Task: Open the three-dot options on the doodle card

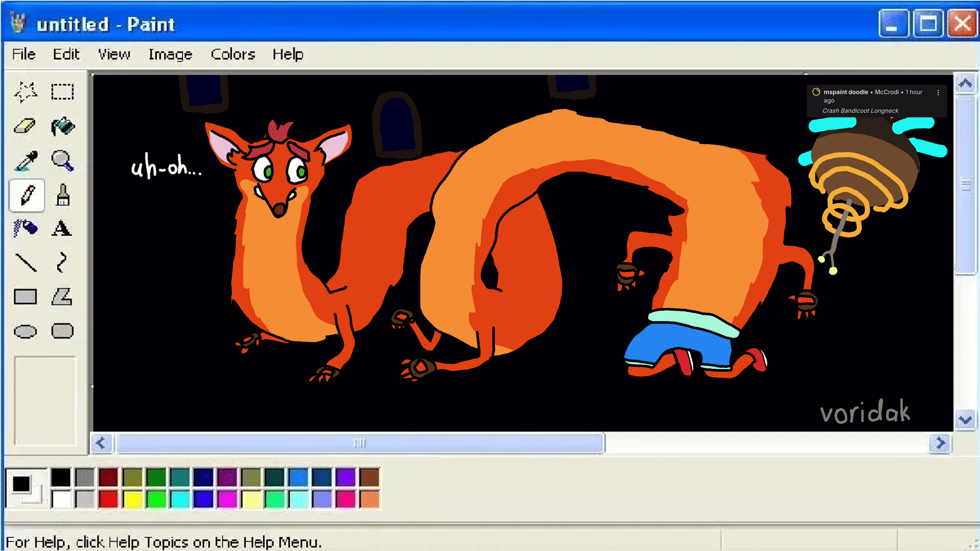Action: coord(938,93)
